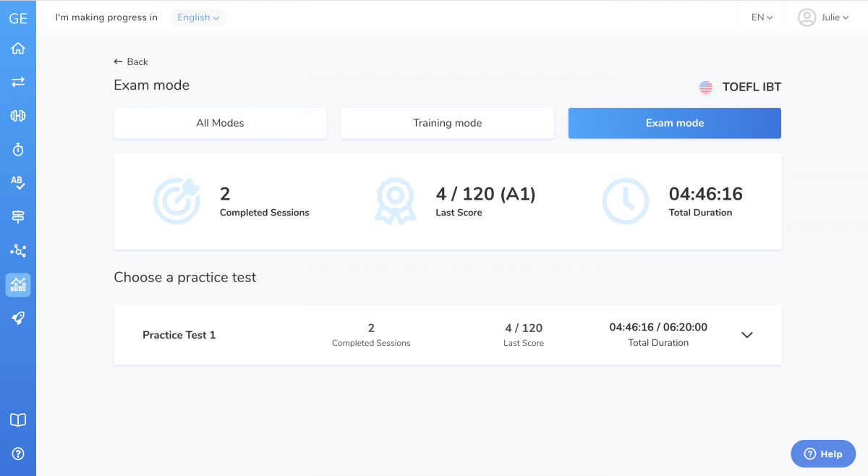The height and width of the screenshot is (476, 868).
Task: Click the floating Help button
Action: 823,454
